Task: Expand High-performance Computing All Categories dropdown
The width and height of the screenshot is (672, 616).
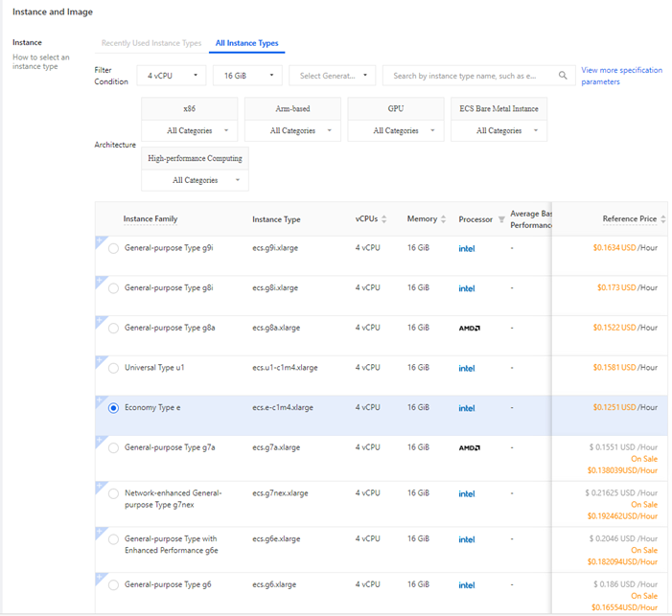Action: (195, 180)
